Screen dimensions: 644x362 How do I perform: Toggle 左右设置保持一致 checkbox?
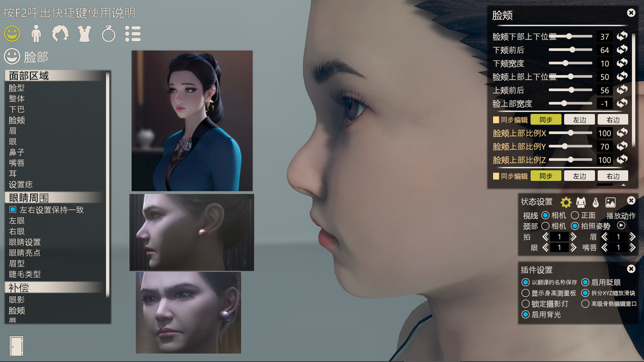tap(13, 210)
